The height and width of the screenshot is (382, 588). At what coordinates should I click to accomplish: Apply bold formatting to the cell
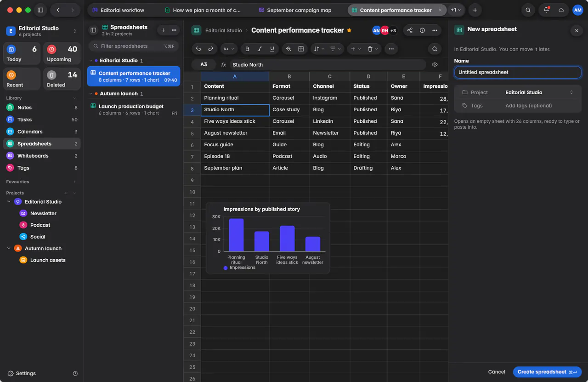tap(247, 49)
